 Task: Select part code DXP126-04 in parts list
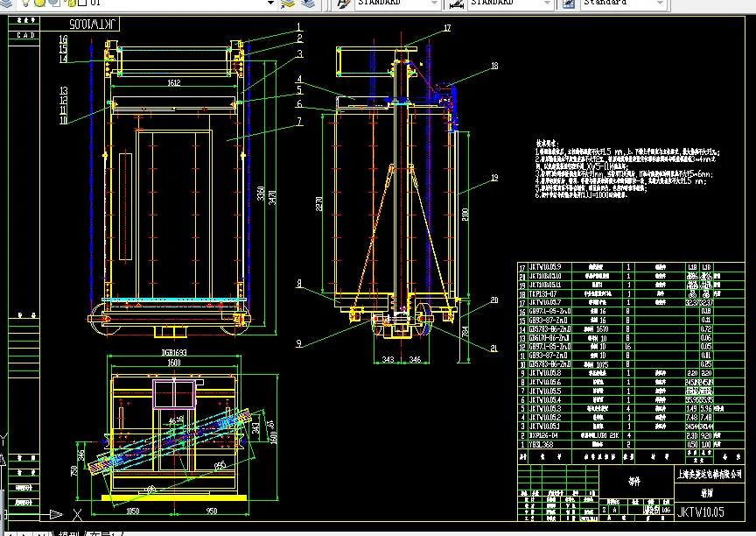point(543,435)
